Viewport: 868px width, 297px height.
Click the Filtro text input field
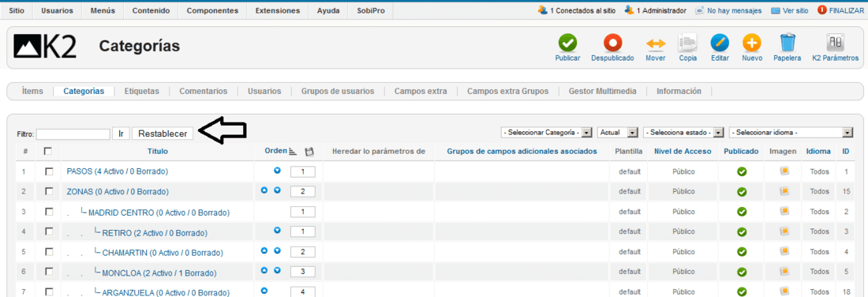[x=73, y=134]
